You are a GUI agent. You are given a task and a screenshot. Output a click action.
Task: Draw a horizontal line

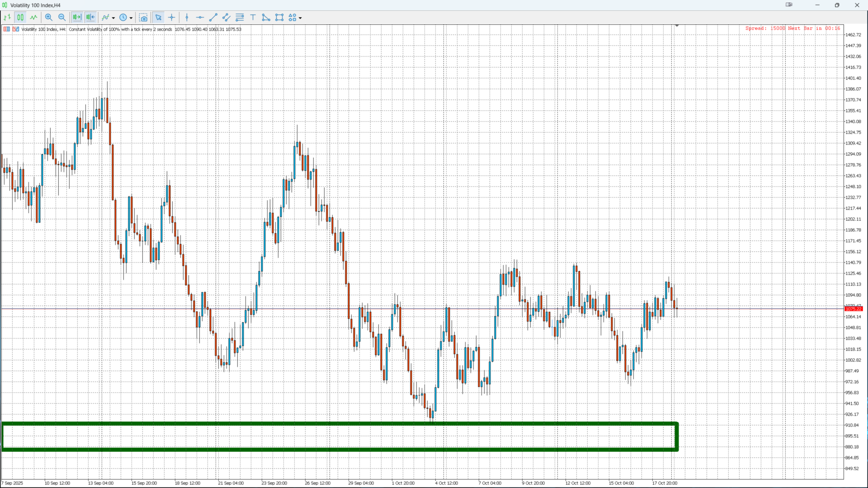pyautogui.click(x=200, y=18)
